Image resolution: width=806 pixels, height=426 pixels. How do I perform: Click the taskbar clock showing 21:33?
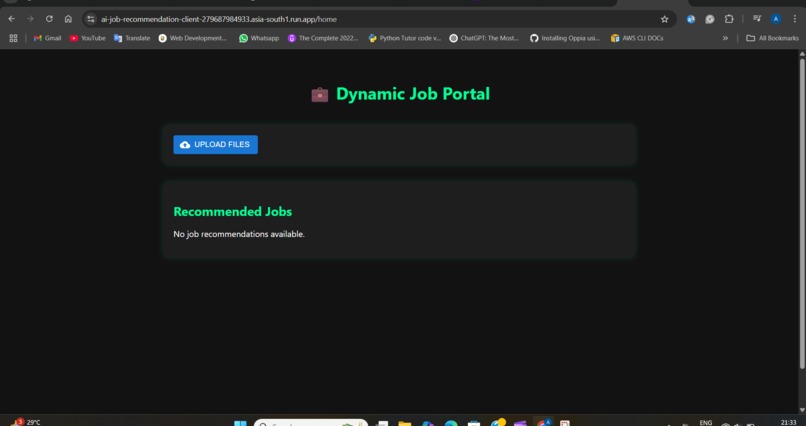coord(788,422)
